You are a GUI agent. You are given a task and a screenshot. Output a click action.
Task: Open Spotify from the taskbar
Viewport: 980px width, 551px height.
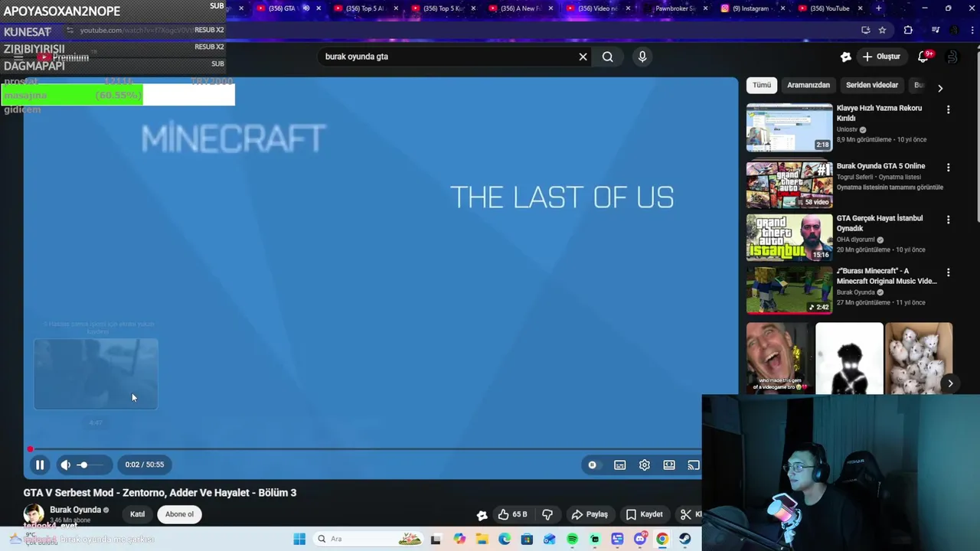(572, 539)
